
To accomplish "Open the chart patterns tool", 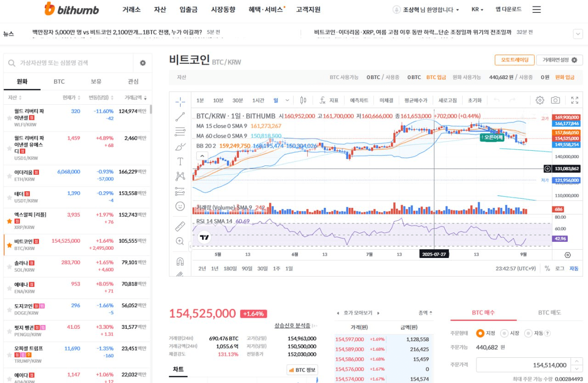I will [x=180, y=176].
